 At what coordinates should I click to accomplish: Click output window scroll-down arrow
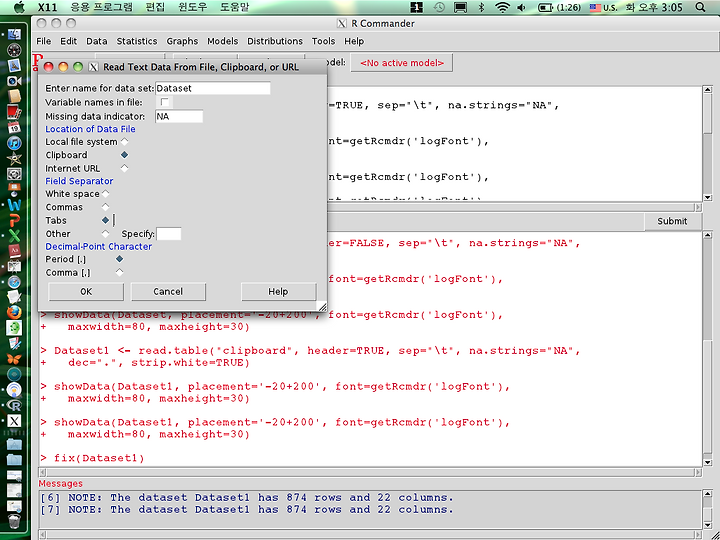point(708,462)
